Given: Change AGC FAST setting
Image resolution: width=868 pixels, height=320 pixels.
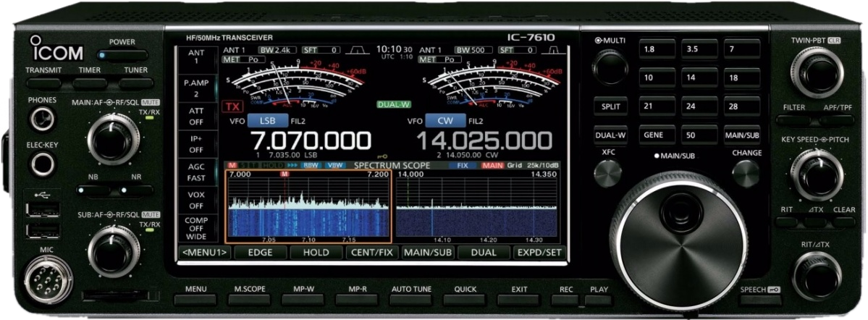Looking at the screenshot, I should [196, 172].
